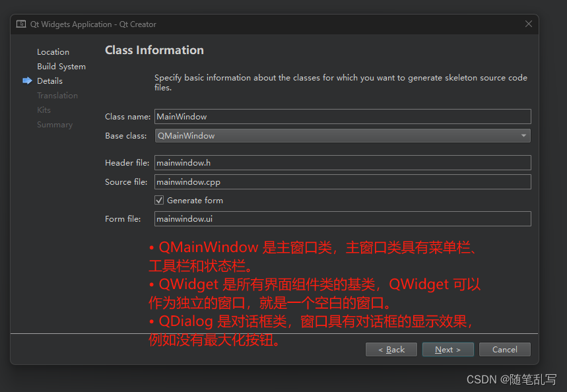This screenshot has height=392, width=567.
Task: Click the "Generate form" label text
Action: 195,201
